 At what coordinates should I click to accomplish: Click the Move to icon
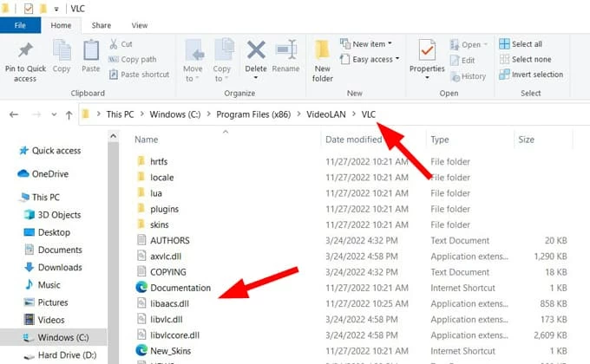click(193, 52)
